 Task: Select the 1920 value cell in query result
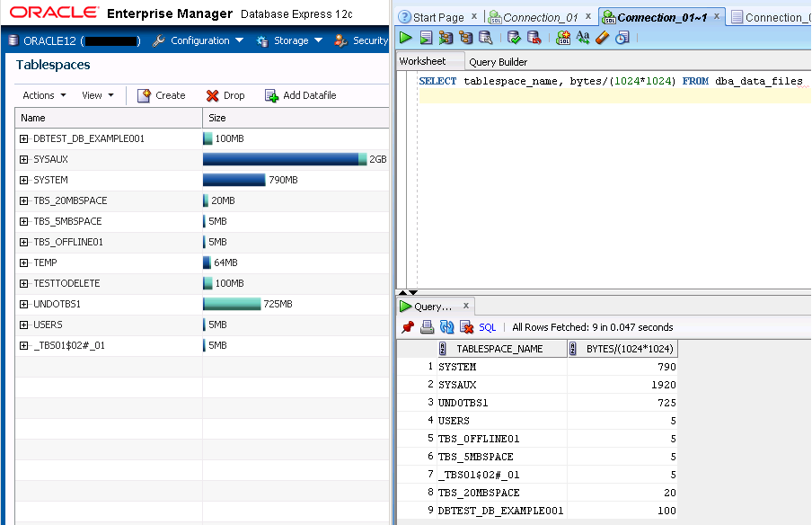tap(622, 385)
